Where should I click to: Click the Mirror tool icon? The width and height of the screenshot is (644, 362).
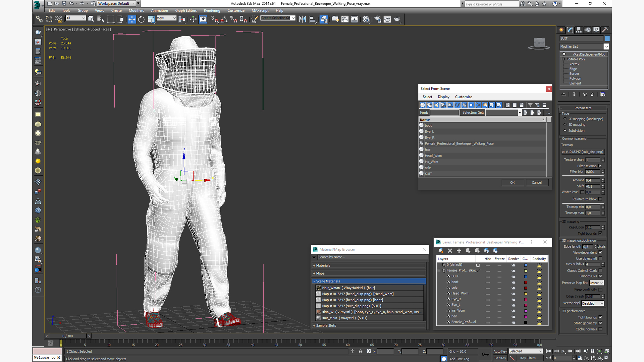303,19
